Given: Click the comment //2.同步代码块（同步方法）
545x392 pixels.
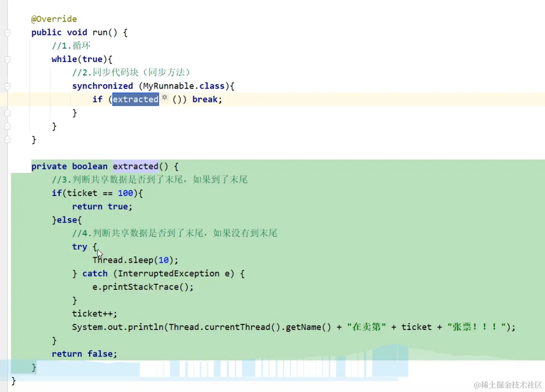Looking at the screenshot, I should tap(132, 72).
